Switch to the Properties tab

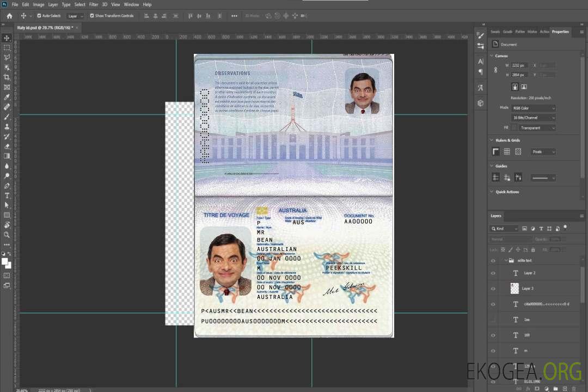click(x=560, y=32)
